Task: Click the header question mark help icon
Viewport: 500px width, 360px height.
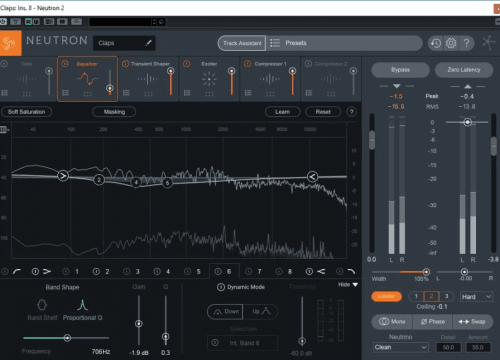Action: [467, 43]
